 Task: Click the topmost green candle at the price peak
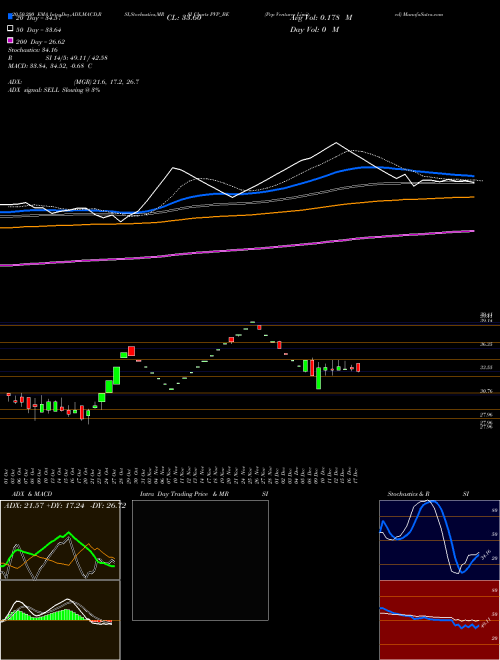[x=253, y=322]
